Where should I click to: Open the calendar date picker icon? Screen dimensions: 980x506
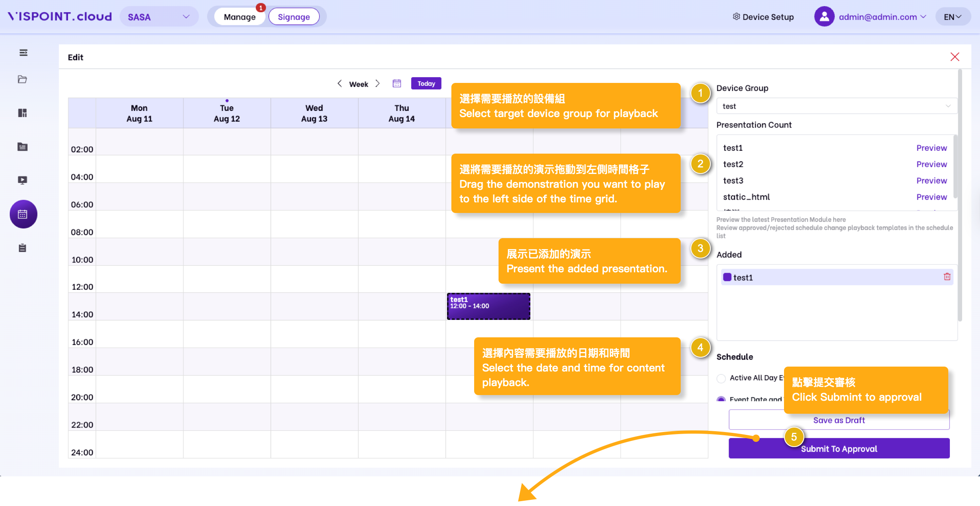pos(396,84)
